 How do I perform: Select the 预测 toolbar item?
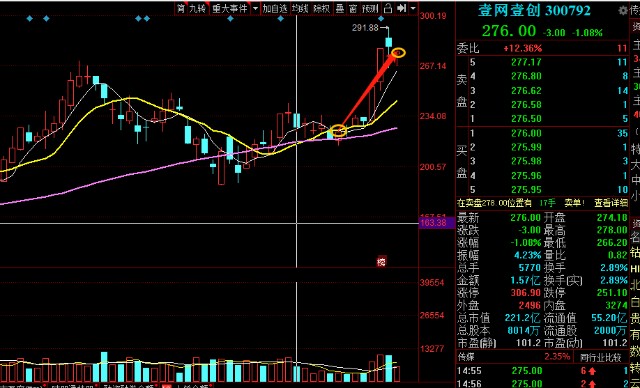[x=370, y=8]
